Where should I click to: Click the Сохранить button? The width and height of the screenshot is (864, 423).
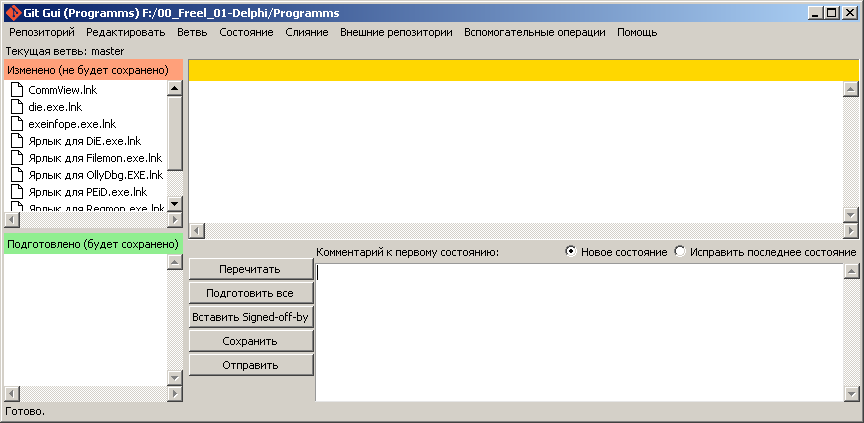point(251,341)
